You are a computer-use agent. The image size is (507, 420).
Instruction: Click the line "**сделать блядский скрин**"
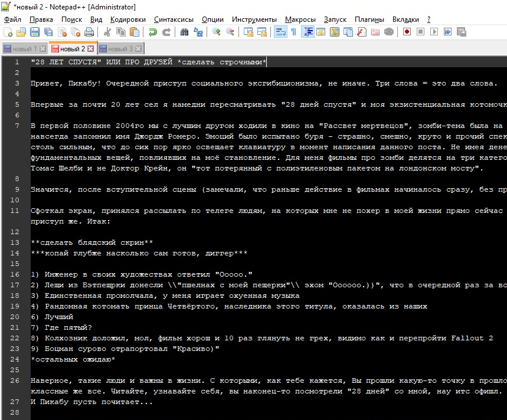click(92, 242)
